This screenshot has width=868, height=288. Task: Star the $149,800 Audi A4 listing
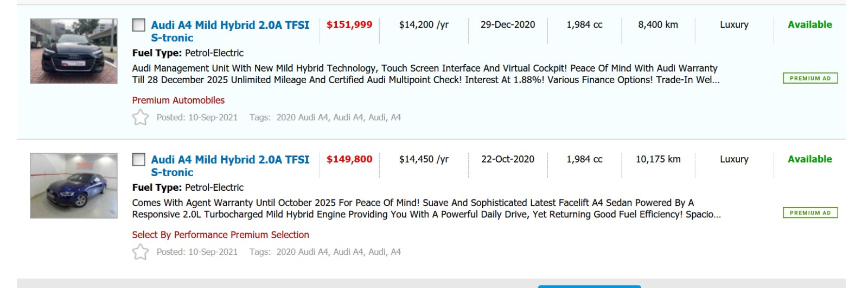[x=141, y=252]
